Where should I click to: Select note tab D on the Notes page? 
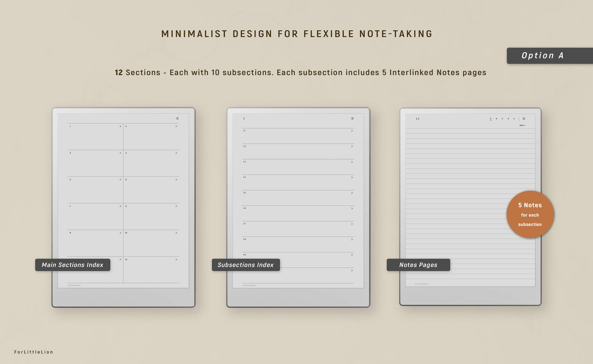click(x=508, y=119)
